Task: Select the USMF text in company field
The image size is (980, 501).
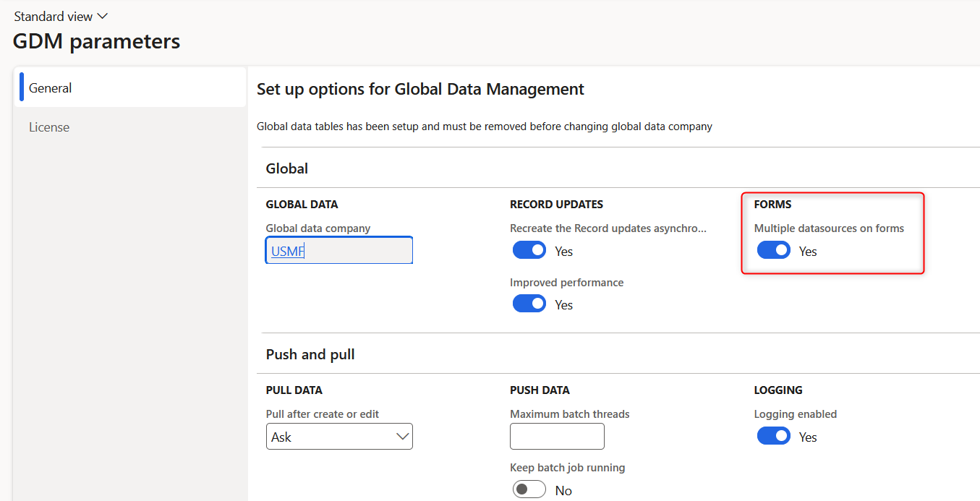Action: (284, 249)
